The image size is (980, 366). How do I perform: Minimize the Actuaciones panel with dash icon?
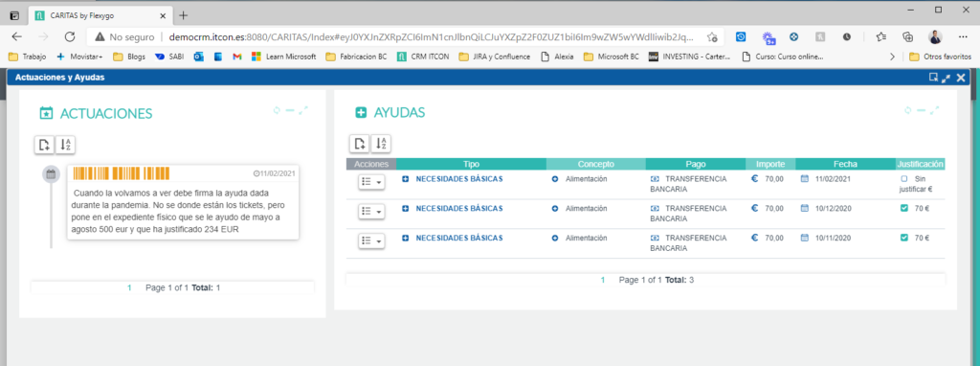(289, 111)
